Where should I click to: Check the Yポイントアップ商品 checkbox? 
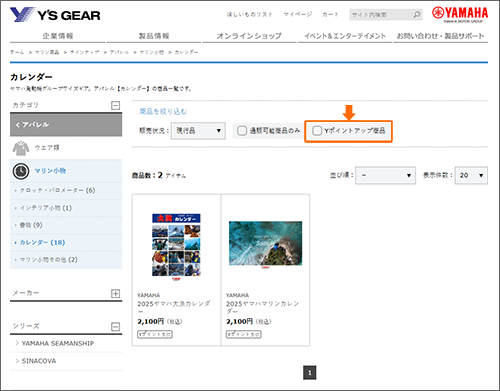[317, 131]
